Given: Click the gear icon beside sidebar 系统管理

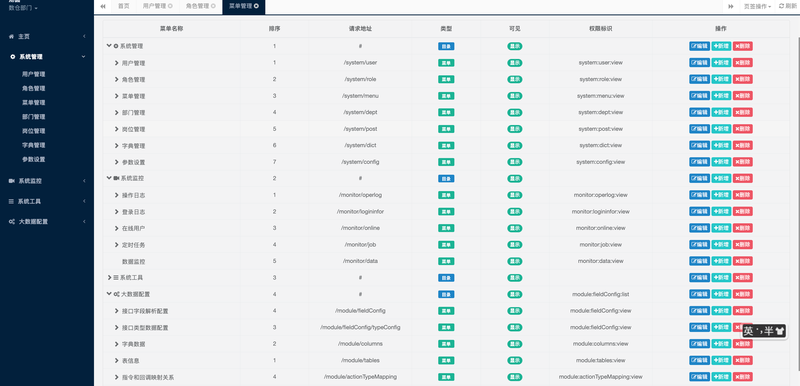Looking at the screenshot, I should point(12,57).
